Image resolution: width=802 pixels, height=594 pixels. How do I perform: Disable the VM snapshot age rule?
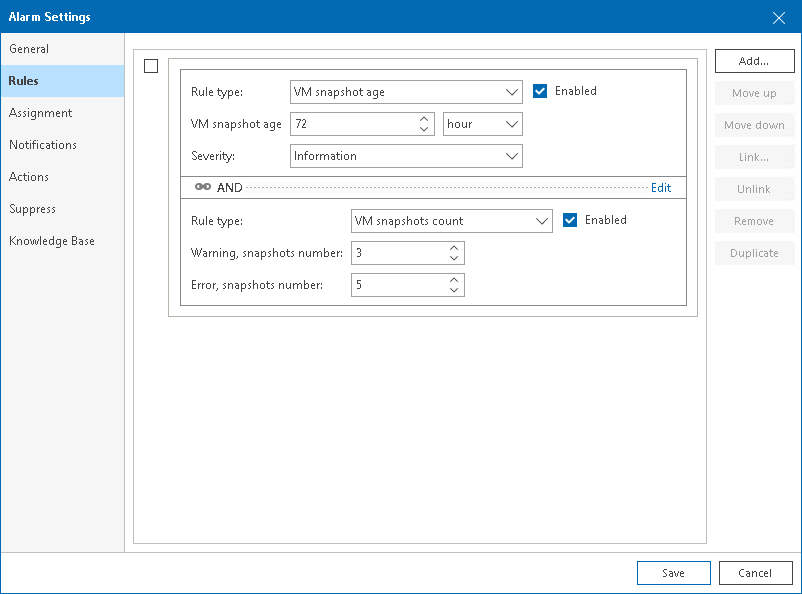tap(540, 91)
